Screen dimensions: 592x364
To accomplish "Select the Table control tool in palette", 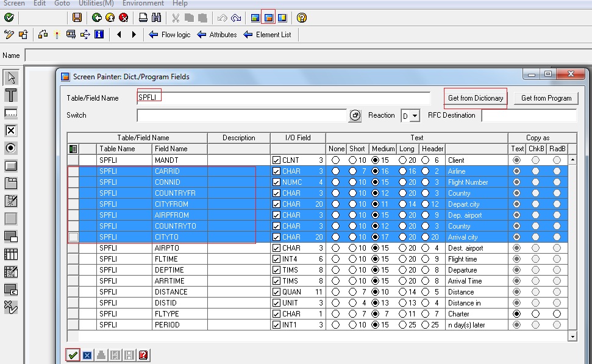I will 11,254.
